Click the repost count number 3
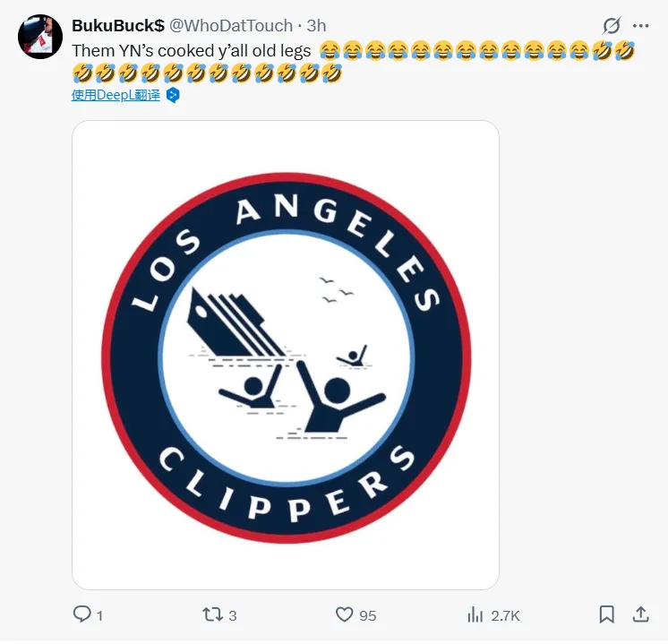 (233, 615)
